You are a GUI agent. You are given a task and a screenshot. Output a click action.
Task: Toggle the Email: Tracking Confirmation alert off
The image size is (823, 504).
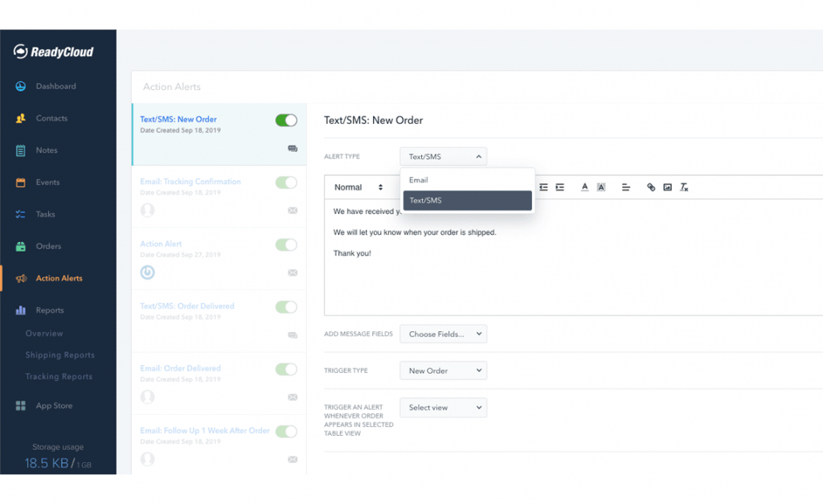tap(285, 182)
